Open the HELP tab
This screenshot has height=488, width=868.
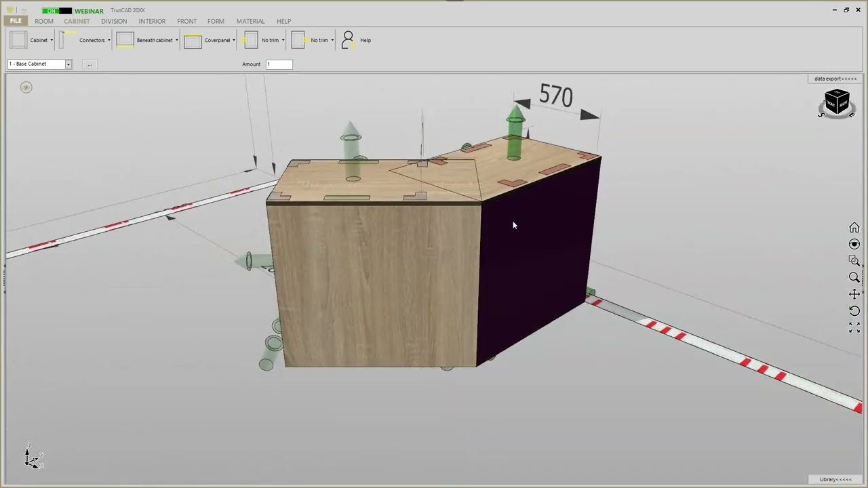283,21
